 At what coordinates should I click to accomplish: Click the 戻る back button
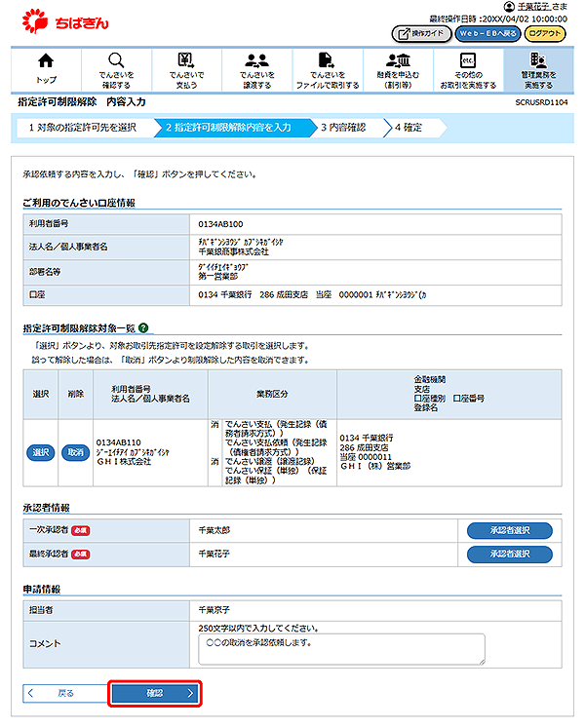65,693
